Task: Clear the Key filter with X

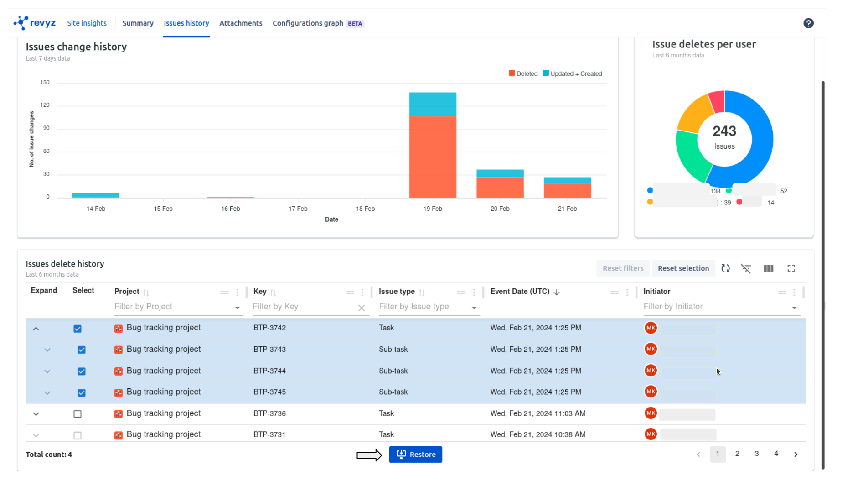Action: (361, 308)
